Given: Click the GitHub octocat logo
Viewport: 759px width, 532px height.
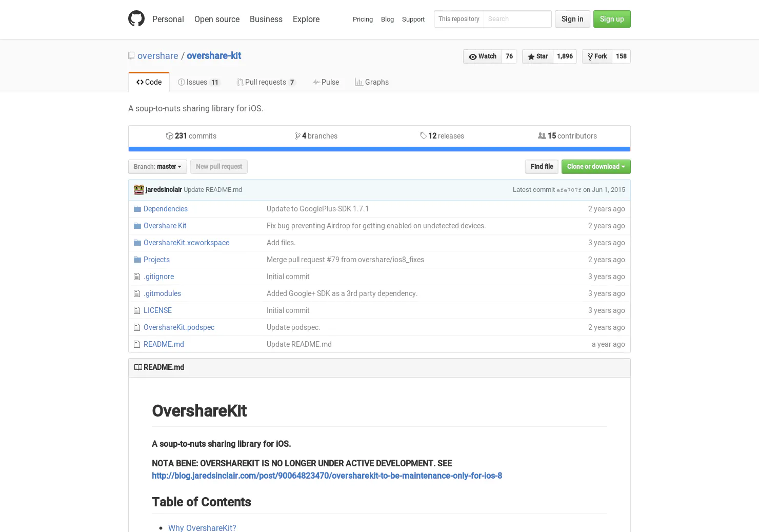Looking at the screenshot, I should tap(136, 19).
